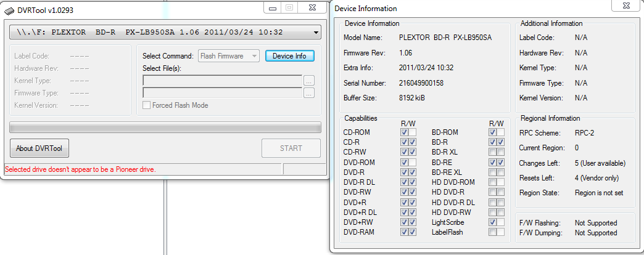644x255 pixels.
Task: Click the Buffer Size value 8192 kiB
Action: (412, 98)
